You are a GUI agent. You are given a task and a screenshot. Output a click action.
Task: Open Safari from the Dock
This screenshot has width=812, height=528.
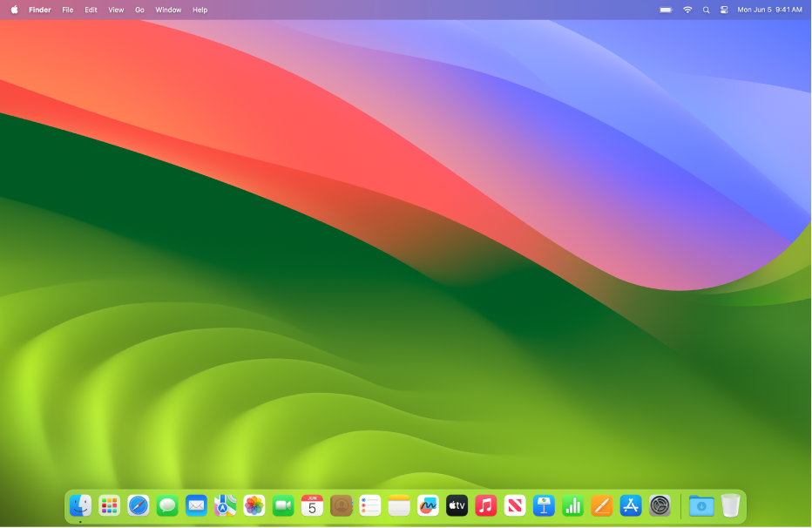pyautogui.click(x=138, y=505)
